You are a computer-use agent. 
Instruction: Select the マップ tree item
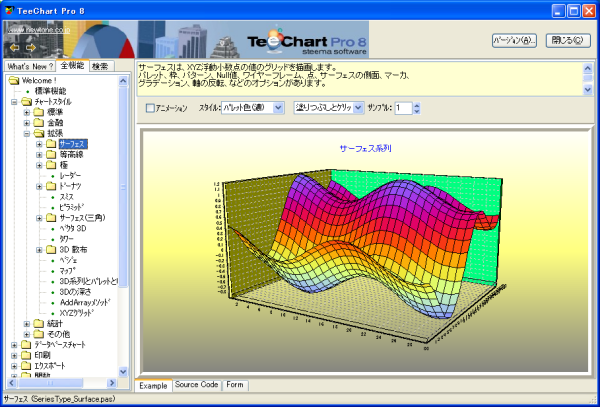[x=67, y=271]
